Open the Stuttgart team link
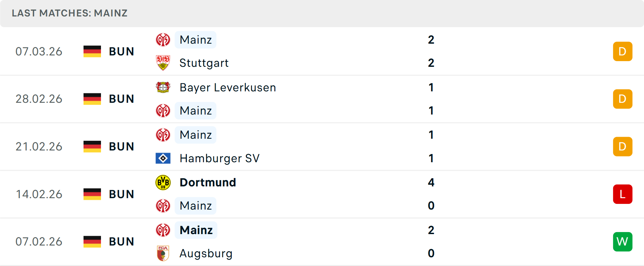Viewport: 644px width, 266px height. [x=204, y=63]
